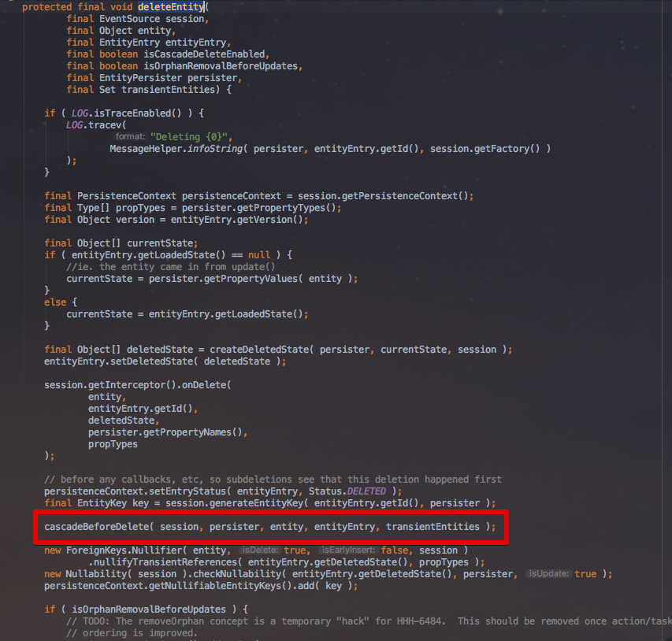This screenshot has height=641, width=672.
Task: Click the 'isEarlyInsert:' inlay hint
Action: tap(348, 550)
